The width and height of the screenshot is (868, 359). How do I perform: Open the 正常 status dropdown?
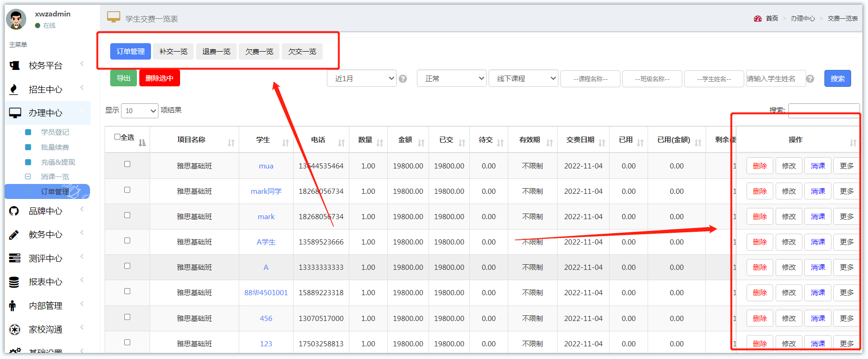(452, 78)
